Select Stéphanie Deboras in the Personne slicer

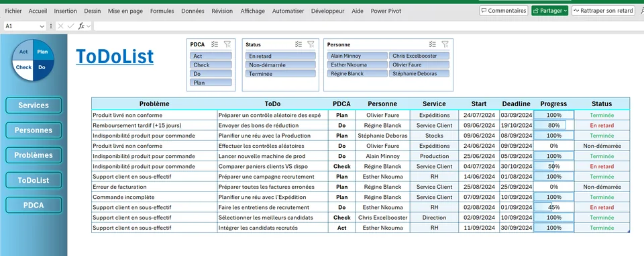419,74
